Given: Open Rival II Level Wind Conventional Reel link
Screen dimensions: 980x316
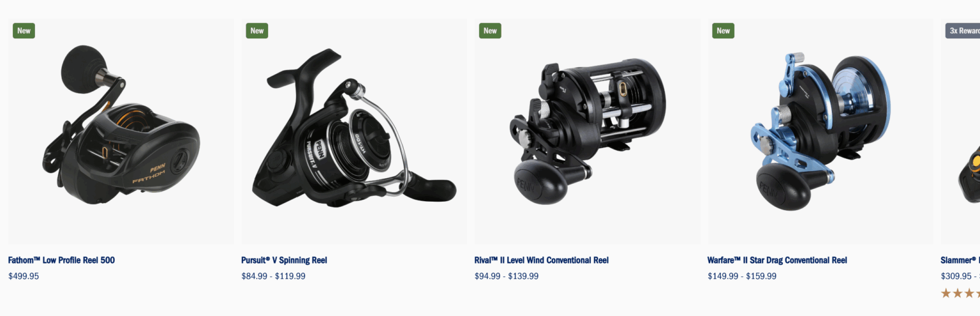Looking at the screenshot, I should [542, 260].
